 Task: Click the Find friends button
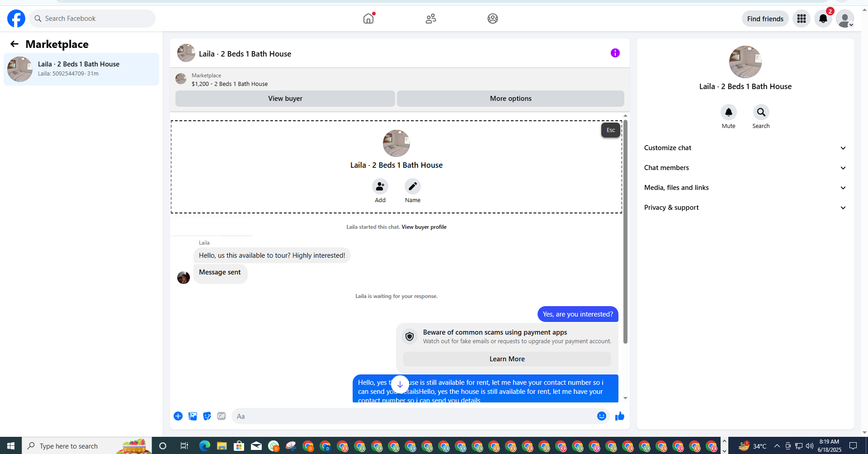[x=765, y=19]
